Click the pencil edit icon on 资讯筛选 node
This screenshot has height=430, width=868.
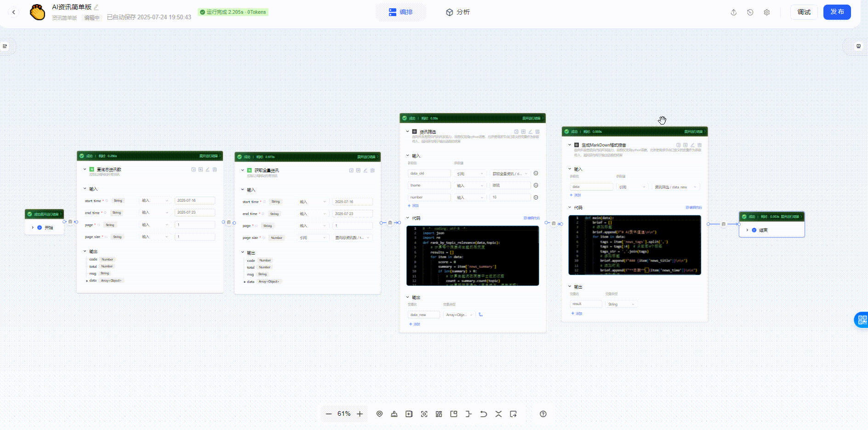(x=530, y=132)
